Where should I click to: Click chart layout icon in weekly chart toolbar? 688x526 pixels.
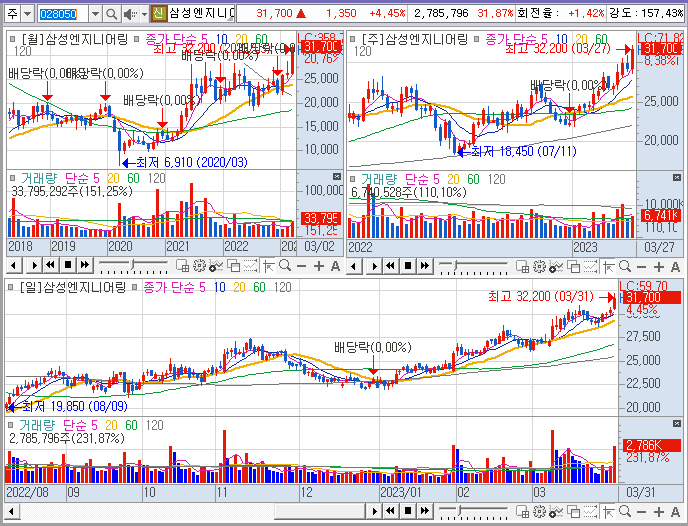pos(522,266)
